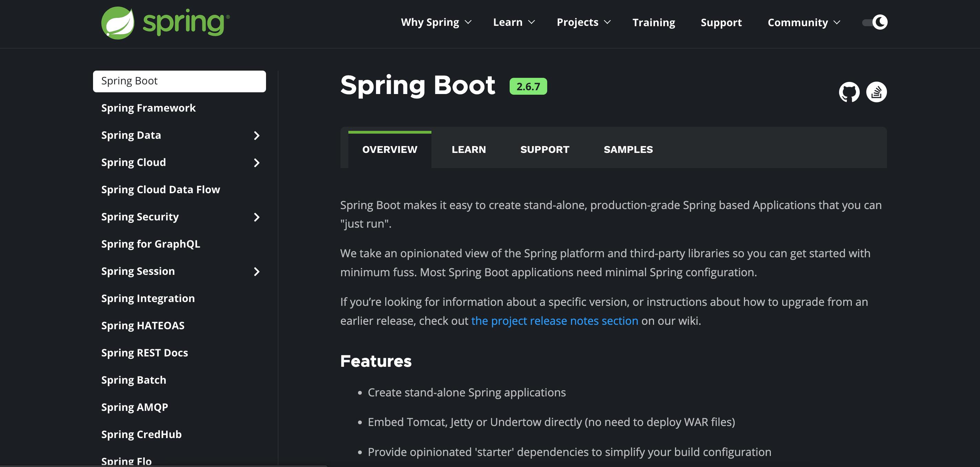Expand the Spring Security submenu chevron
This screenshot has height=467, width=980.
(256, 217)
